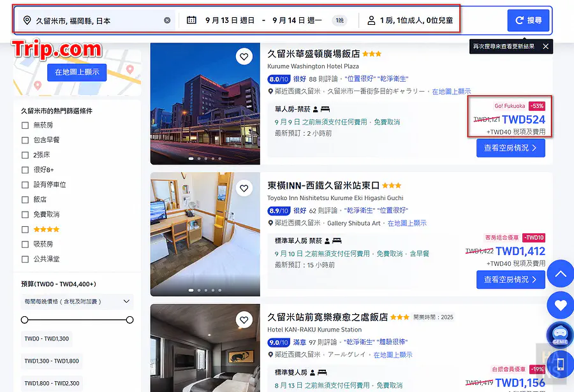
Task: Open 東橫INN-西鐵久留米站東口 hotel title
Action: [x=323, y=185]
